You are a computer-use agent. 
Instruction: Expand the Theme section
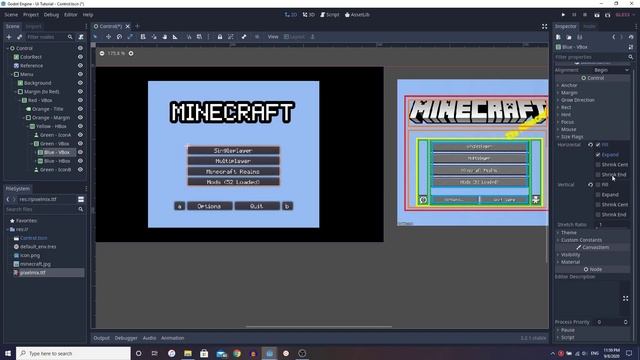568,233
